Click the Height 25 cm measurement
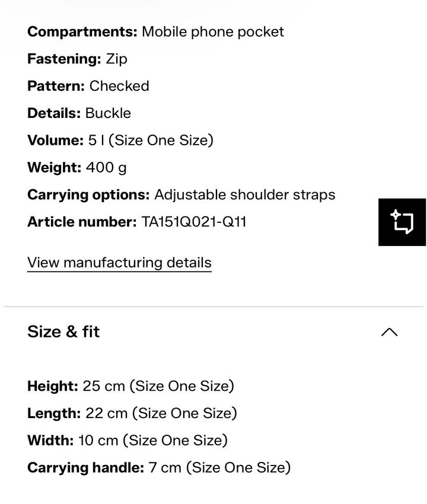This screenshot has height=504, width=427. pyautogui.click(x=130, y=386)
